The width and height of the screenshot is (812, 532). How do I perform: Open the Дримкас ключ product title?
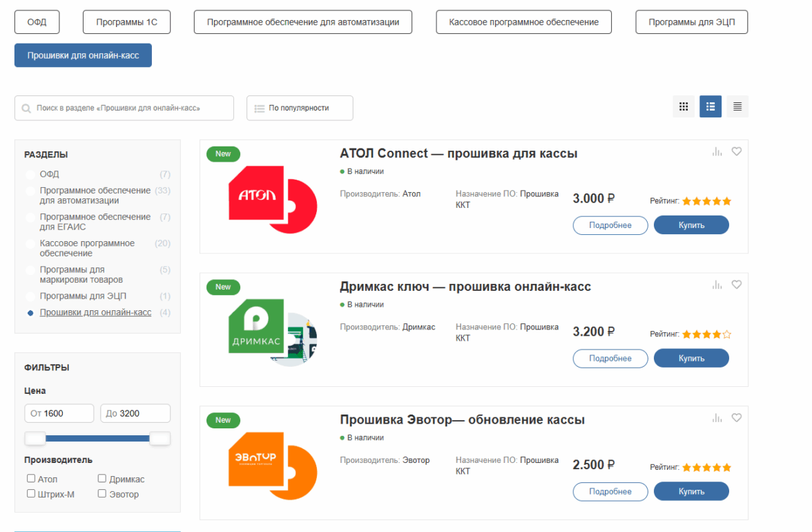pos(465,287)
